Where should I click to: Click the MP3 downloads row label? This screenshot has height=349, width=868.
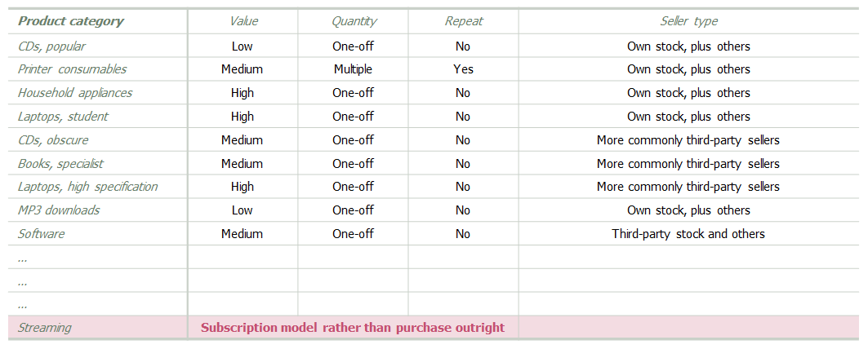59,210
